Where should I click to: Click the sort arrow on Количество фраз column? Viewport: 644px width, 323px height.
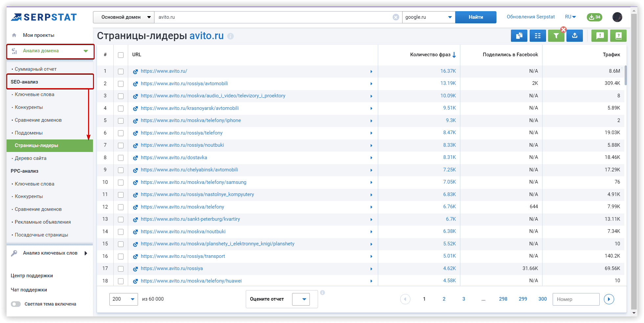tap(454, 55)
